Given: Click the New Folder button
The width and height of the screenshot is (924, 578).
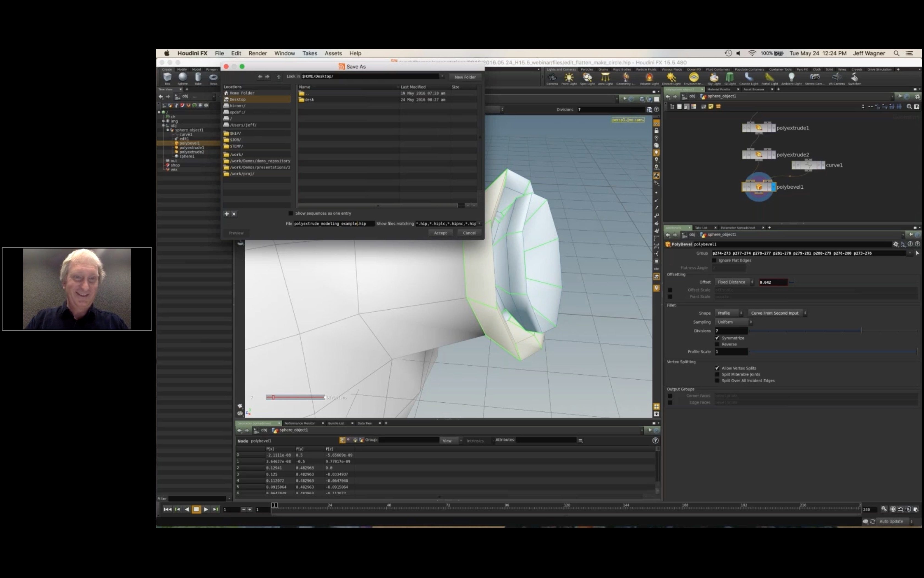Looking at the screenshot, I should pos(465,77).
